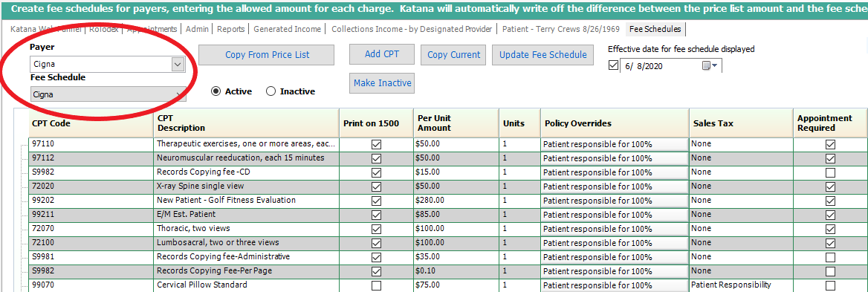The image size is (868, 292).
Task: Switch to the Admin tab
Action: (196, 29)
